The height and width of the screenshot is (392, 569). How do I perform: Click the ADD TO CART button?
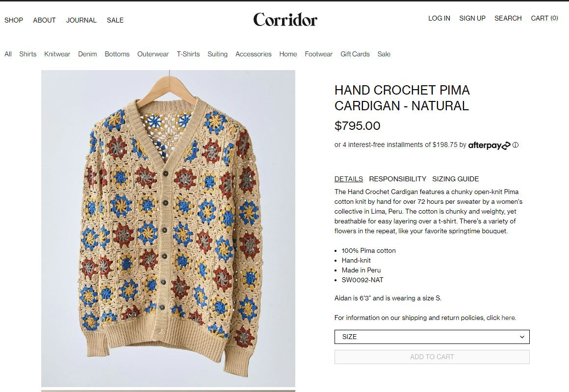pos(432,357)
